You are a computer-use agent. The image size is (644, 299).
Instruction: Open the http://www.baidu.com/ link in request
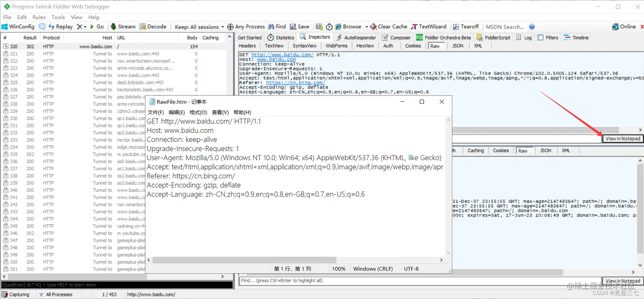click(282, 55)
